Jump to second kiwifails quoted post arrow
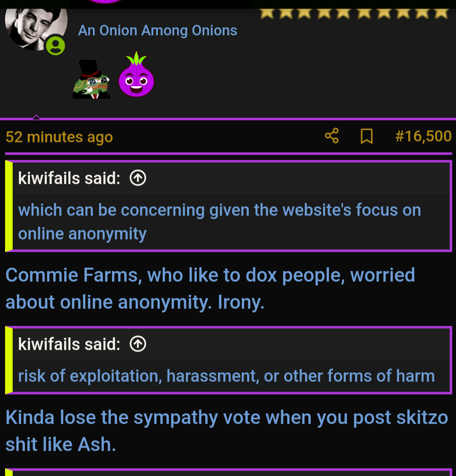 138,344
